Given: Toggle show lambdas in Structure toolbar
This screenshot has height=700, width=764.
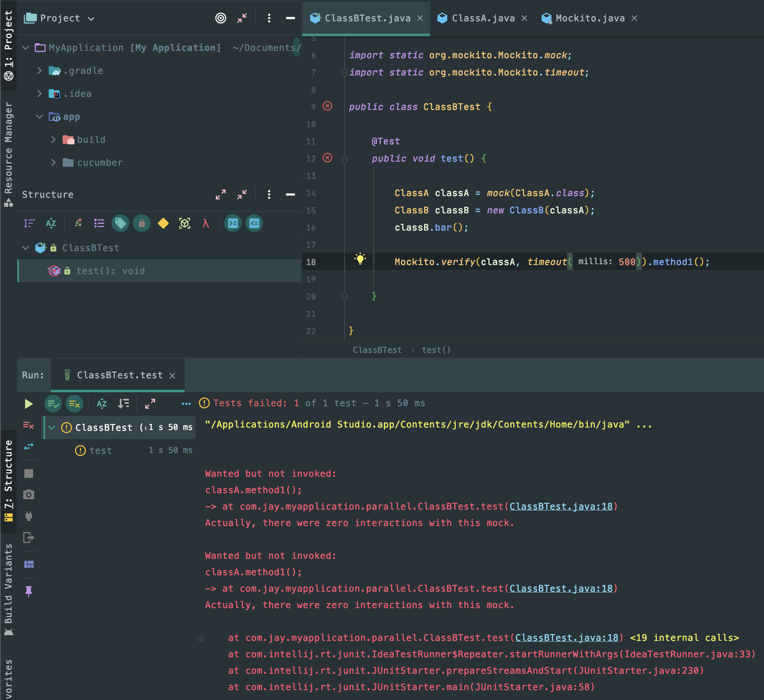Looking at the screenshot, I should [206, 223].
